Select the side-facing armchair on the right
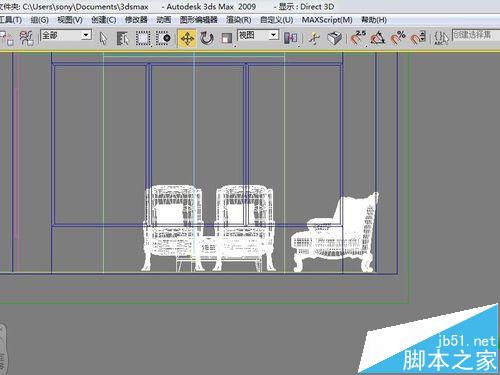This screenshot has width=500, height=375. [x=335, y=232]
